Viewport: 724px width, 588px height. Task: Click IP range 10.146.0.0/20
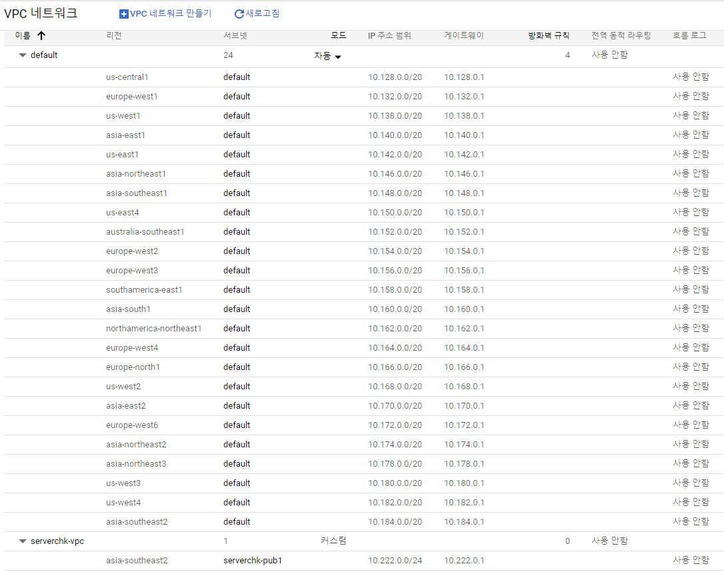(x=395, y=174)
